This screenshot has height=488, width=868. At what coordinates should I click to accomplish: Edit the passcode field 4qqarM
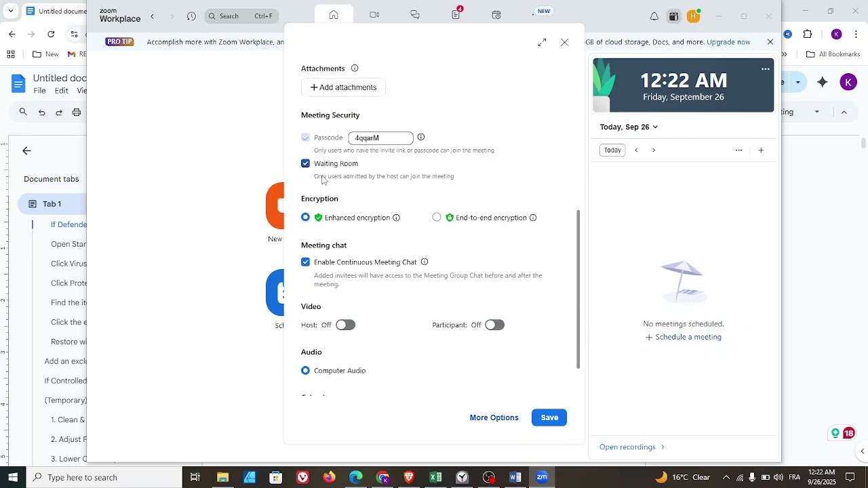tap(380, 138)
